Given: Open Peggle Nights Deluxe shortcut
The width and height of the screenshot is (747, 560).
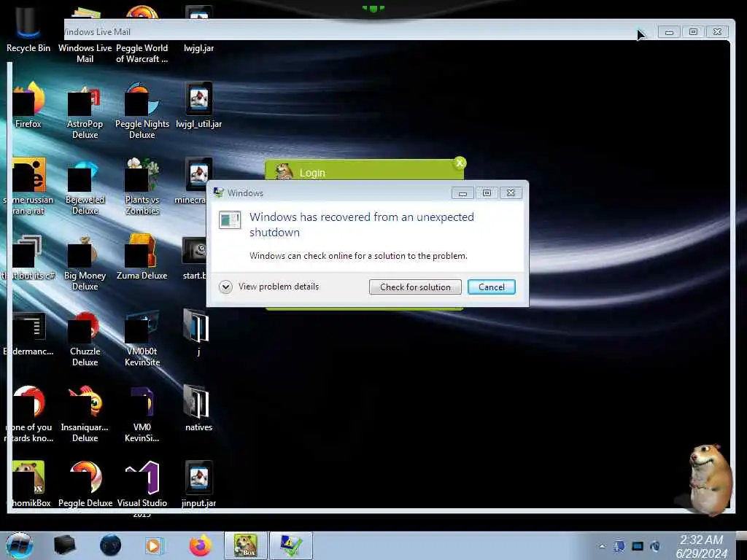Looking at the screenshot, I should click(142, 111).
